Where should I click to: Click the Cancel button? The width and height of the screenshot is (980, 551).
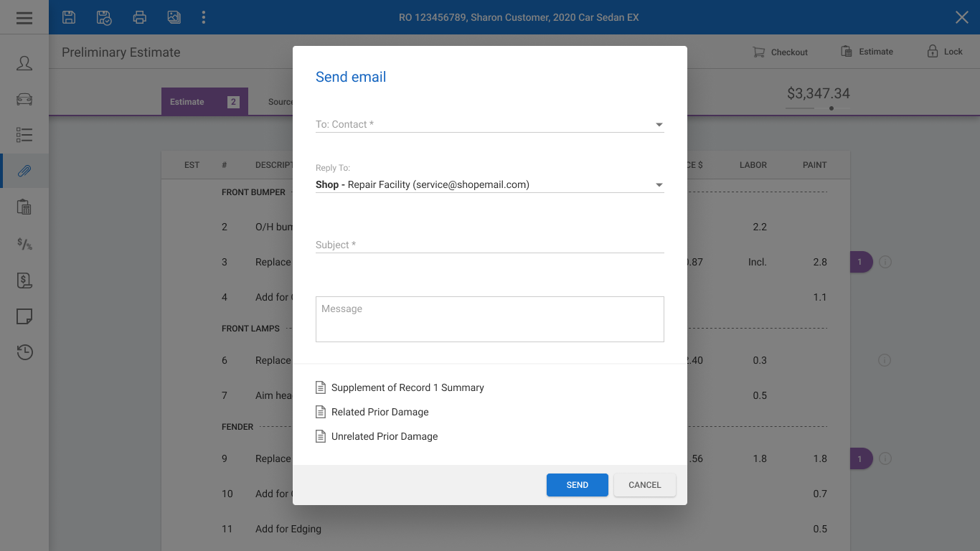click(645, 485)
